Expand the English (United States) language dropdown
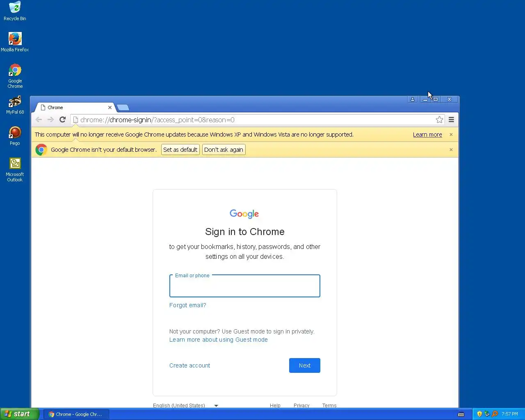The image size is (525, 420). [x=186, y=405]
